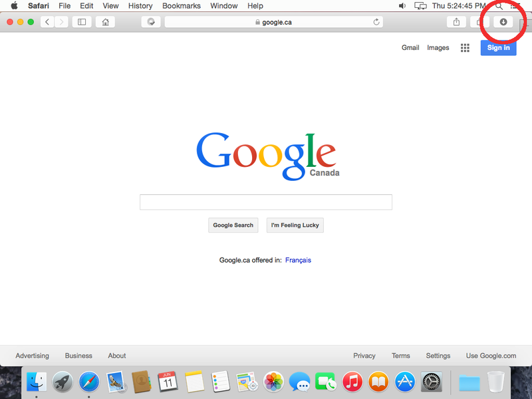
Task: Launch Launchpad from the Dock
Action: click(63, 381)
